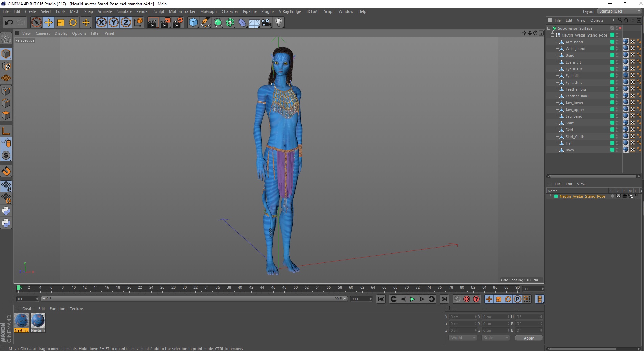The image size is (644, 351).
Task: Toggle Y axis lock
Action: 114,22
